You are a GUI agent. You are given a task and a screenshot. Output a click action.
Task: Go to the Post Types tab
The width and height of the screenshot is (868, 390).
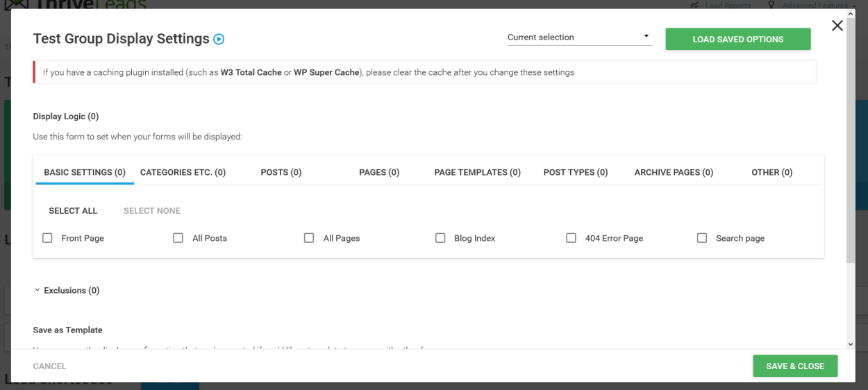(576, 172)
